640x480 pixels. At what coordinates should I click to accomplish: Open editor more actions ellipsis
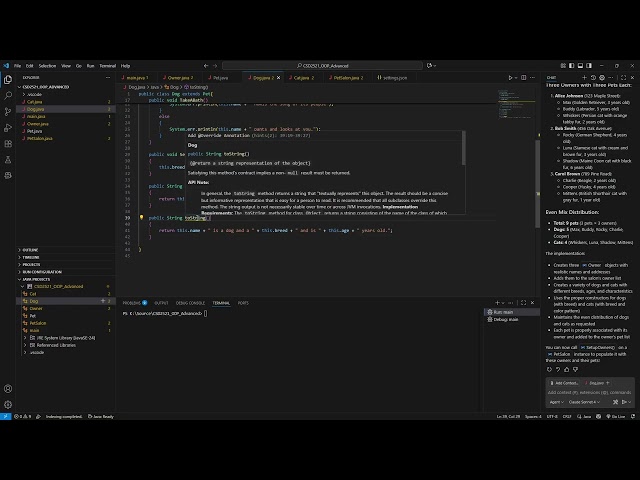tap(532, 78)
